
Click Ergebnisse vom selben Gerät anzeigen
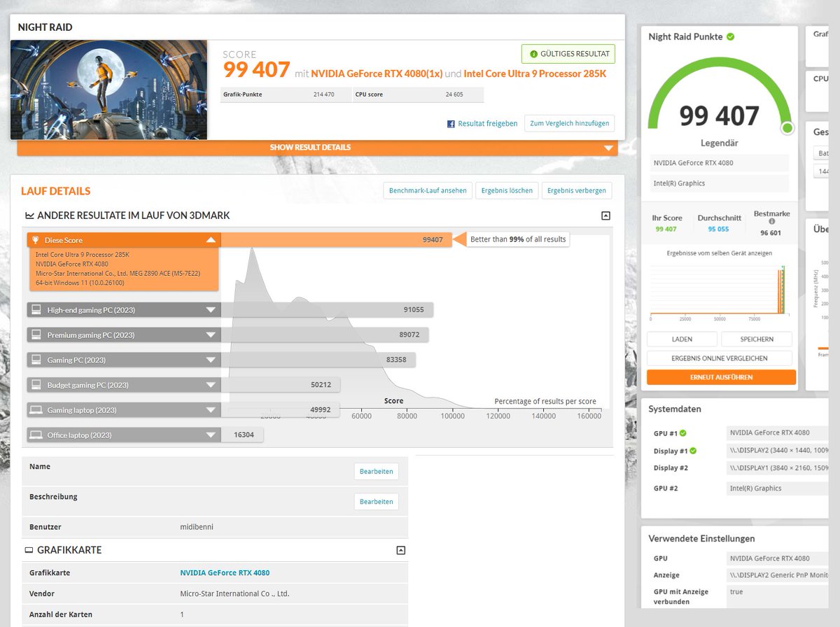[720, 253]
